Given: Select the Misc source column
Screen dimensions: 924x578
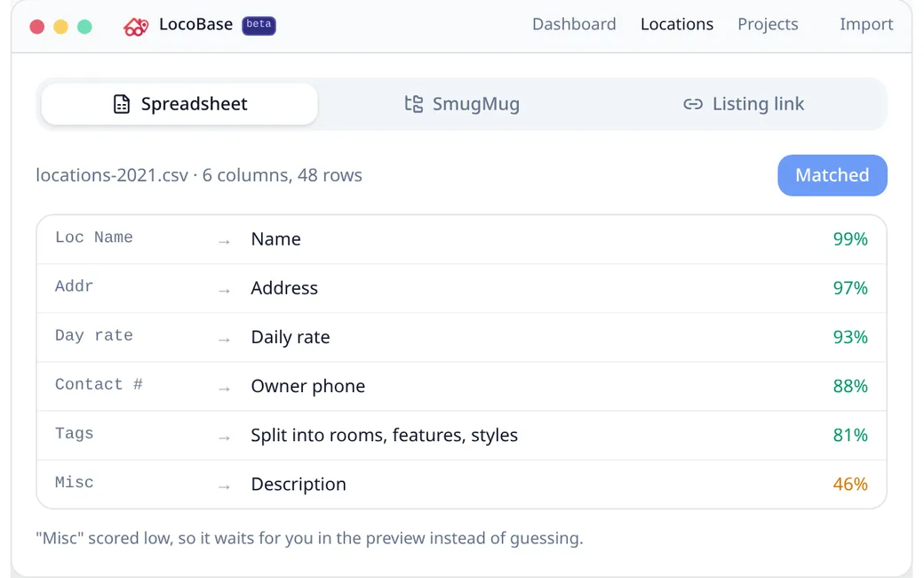Looking at the screenshot, I should (x=75, y=483).
